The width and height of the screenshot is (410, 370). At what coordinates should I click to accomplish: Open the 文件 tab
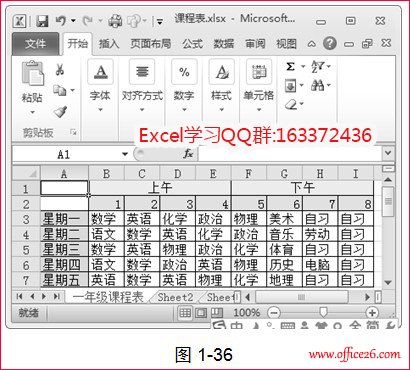[x=35, y=44]
